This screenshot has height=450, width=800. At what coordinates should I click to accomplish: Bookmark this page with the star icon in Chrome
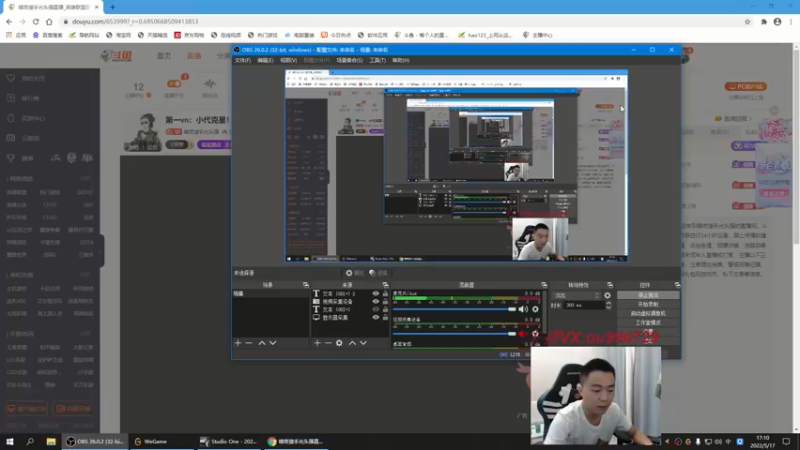[x=747, y=21]
